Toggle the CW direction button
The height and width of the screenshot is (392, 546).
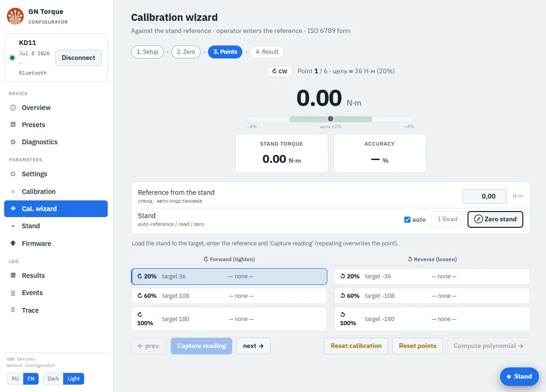coord(279,71)
